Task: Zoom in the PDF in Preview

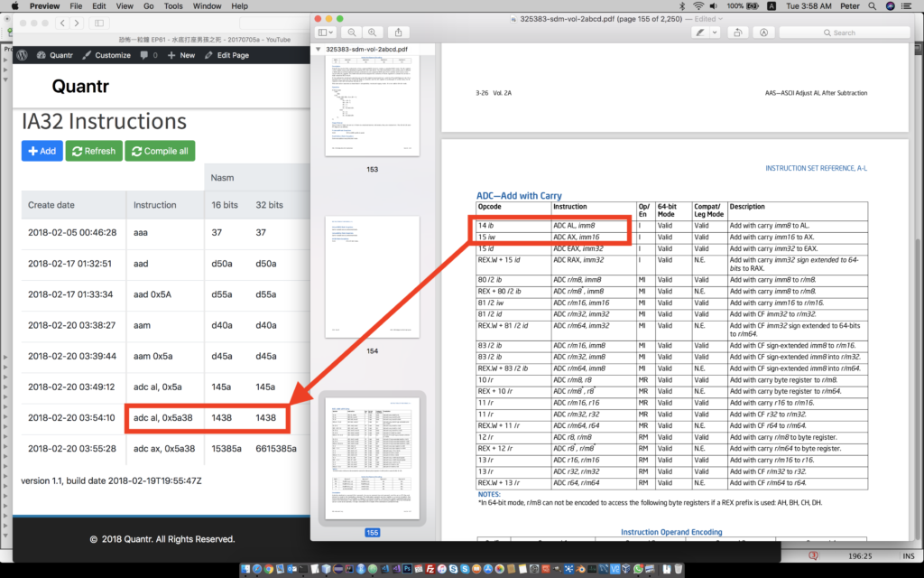Action: pyautogui.click(x=372, y=33)
